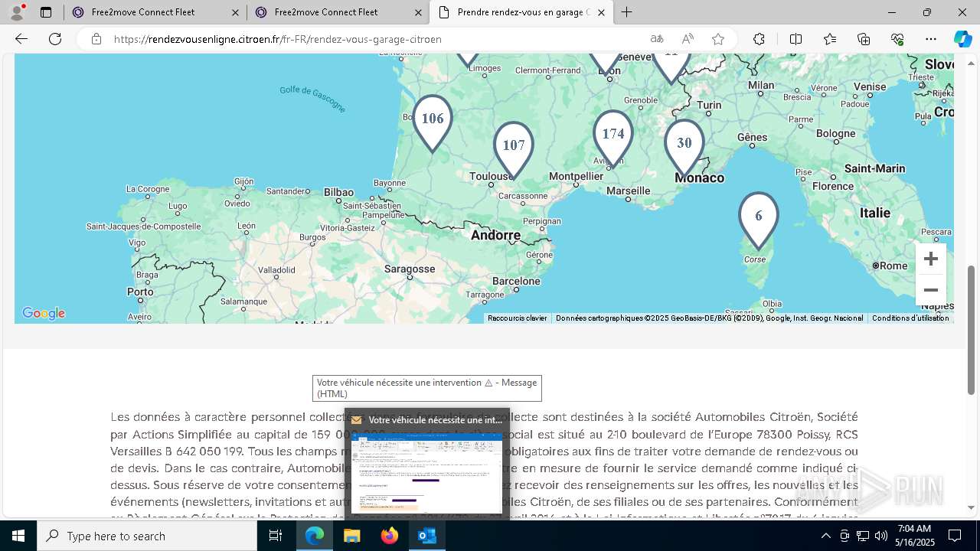Screen dimensions: 980x551
Task: Open Settings and more ellipsis menu
Action: (931, 39)
